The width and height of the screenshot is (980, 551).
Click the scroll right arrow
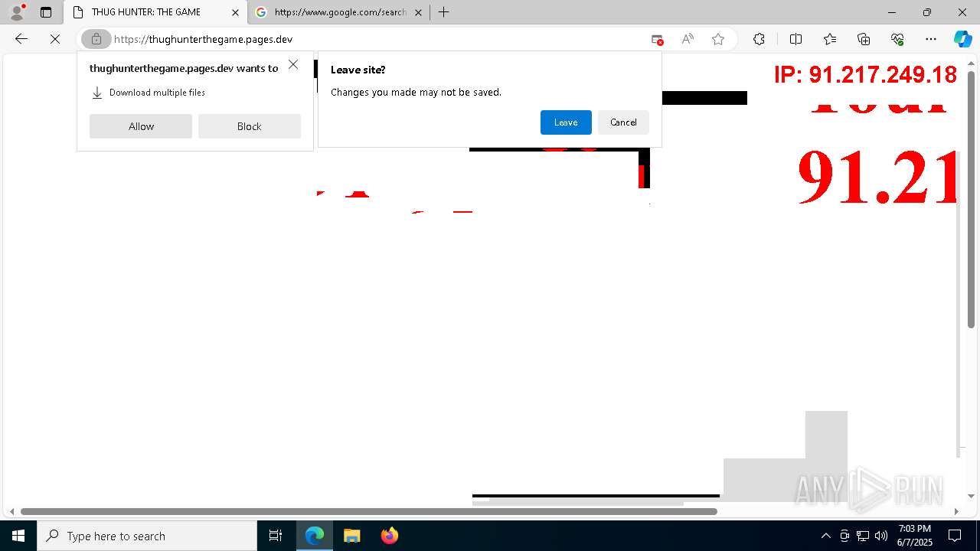click(x=956, y=511)
